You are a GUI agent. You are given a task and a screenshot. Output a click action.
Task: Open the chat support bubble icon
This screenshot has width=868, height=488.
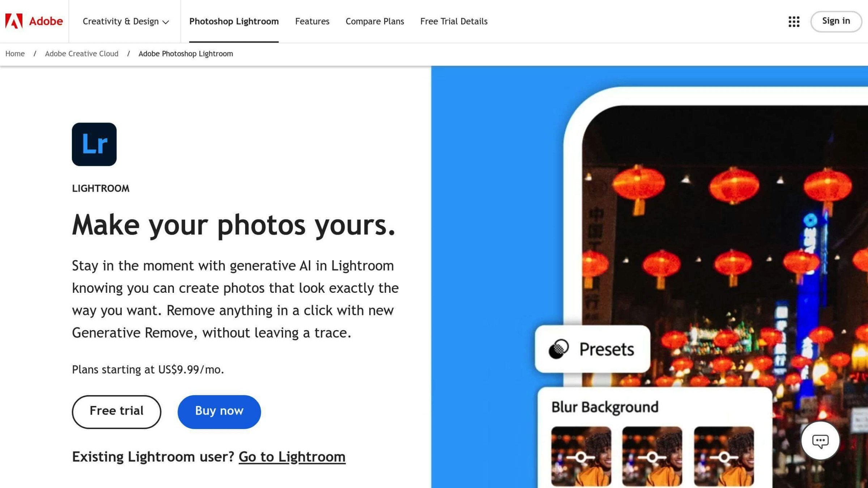coord(820,441)
